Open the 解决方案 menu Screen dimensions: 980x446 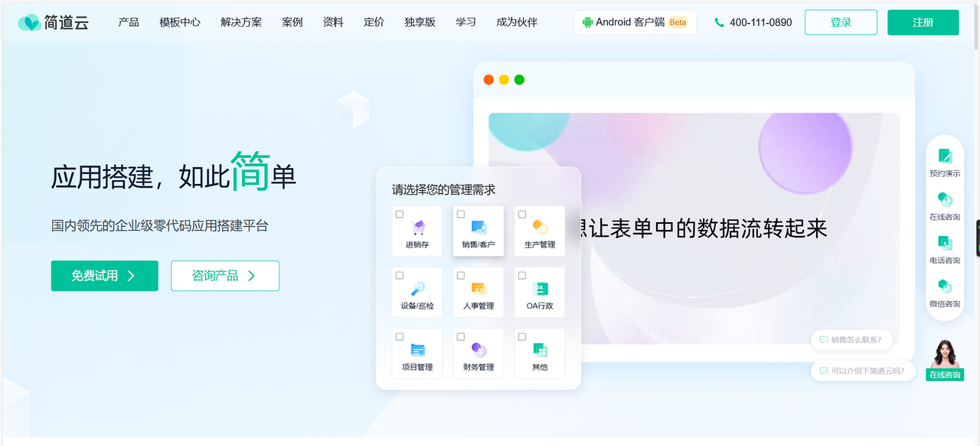tap(241, 22)
